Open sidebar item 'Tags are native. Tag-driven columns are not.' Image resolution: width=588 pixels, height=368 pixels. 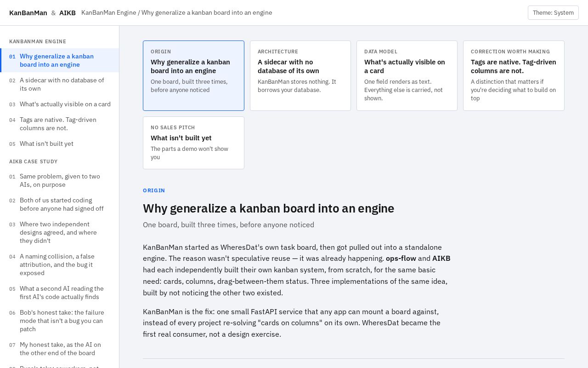coord(60,124)
